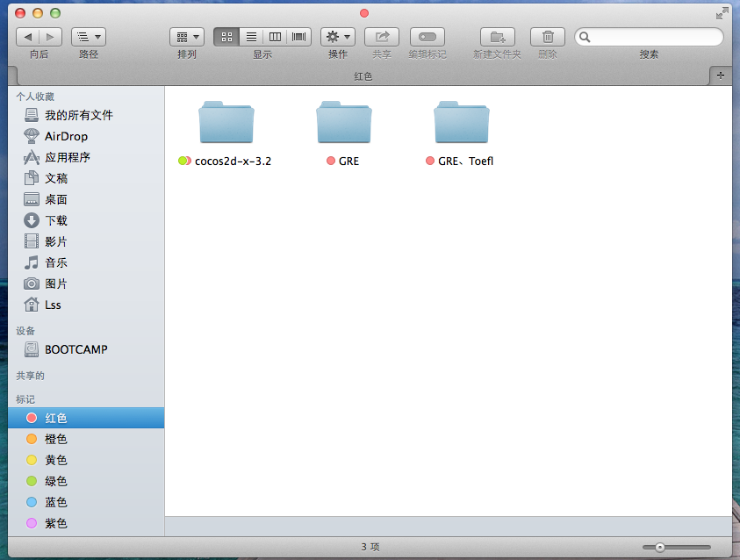Select the GRE、Toefl folder icon

point(462,122)
